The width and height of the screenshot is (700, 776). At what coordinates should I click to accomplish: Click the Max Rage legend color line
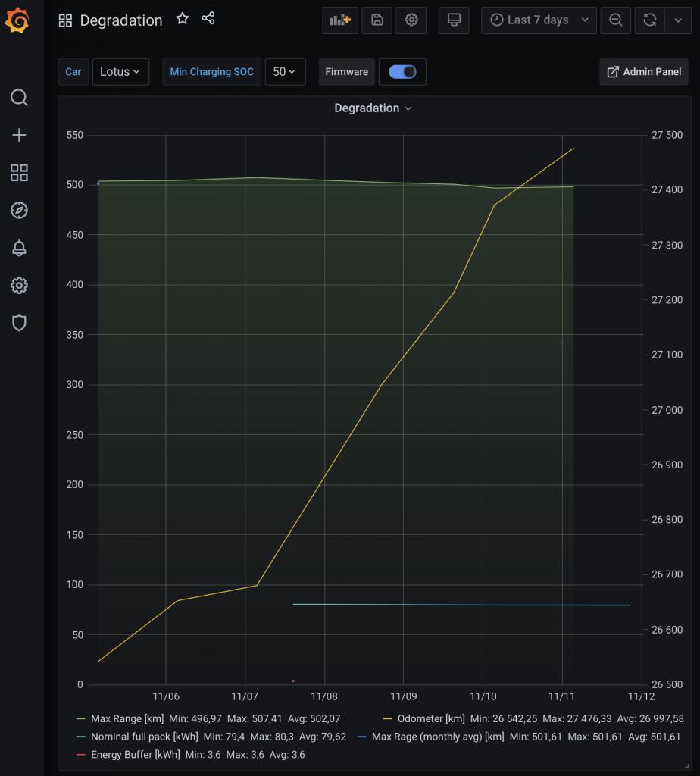click(361, 737)
